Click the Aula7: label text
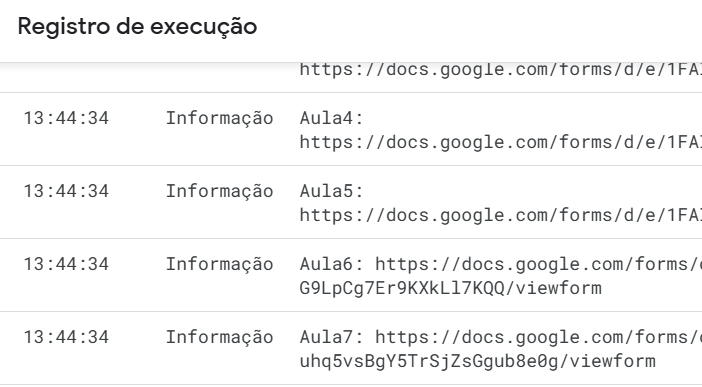702x387 pixels. click(x=331, y=337)
